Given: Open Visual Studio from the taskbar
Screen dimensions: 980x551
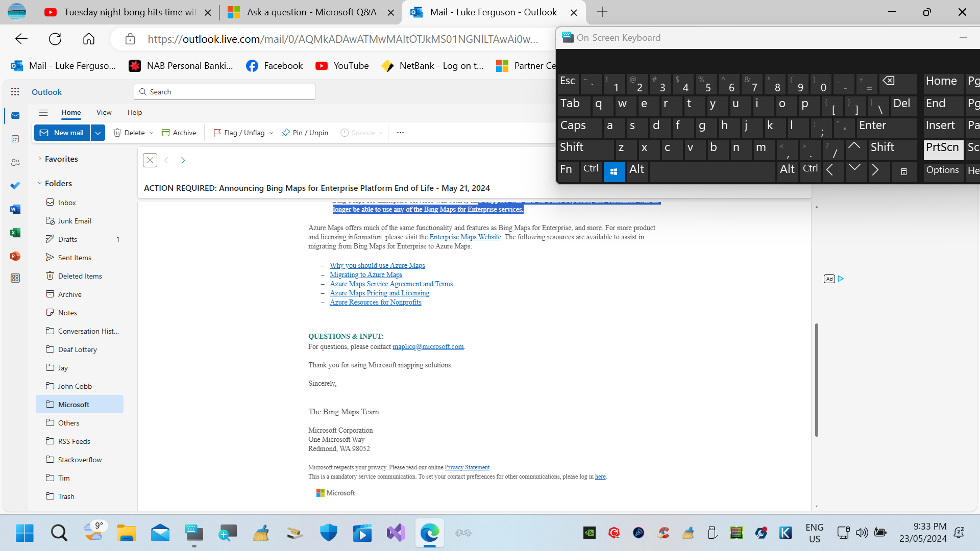Looking at the screenshot, I should 396,533.
